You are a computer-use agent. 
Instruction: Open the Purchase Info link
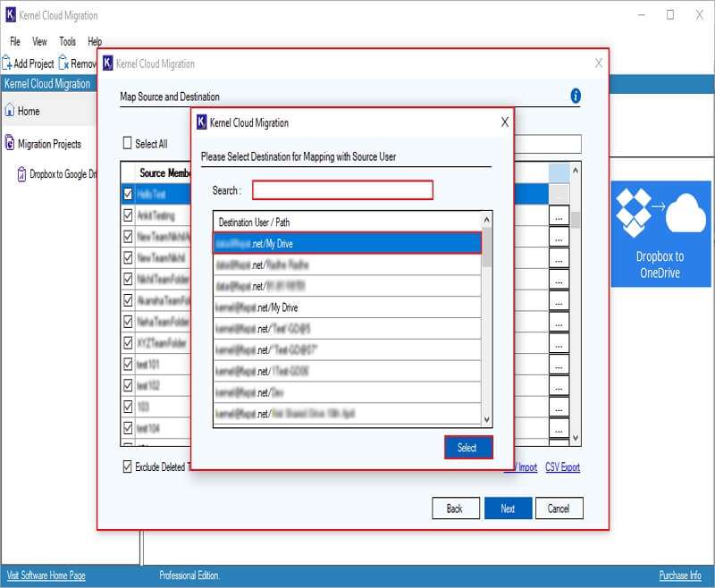coord(680,575)
